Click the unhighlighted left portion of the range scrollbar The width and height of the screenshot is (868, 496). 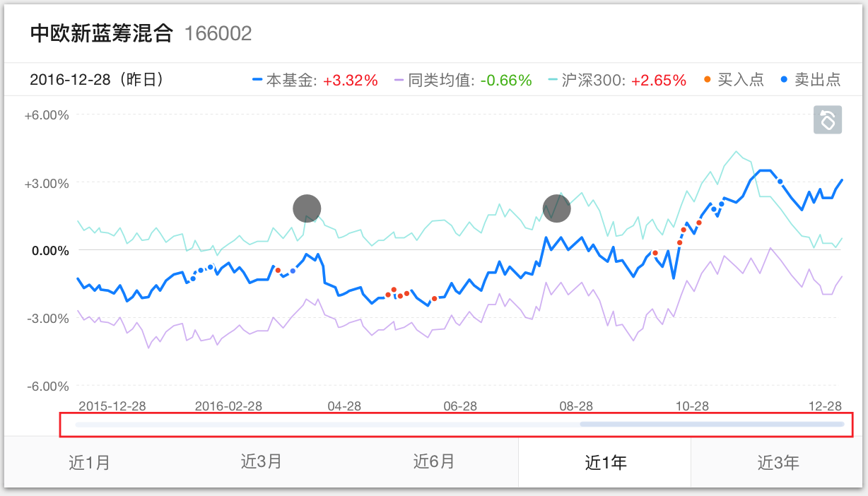[x=325, y=425]
